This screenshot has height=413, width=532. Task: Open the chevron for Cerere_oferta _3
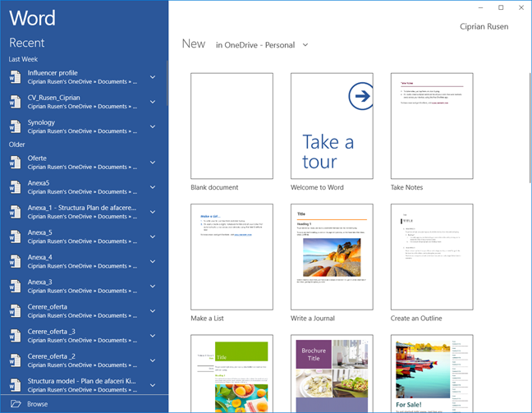pyautogui.click(x=153, y=336)
